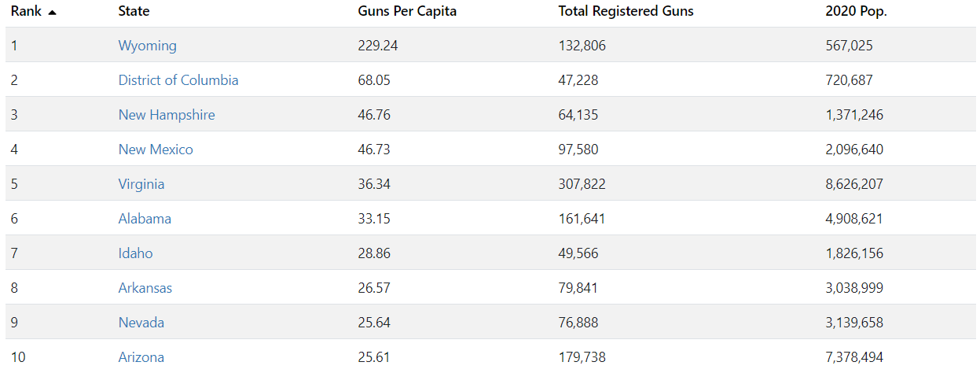Open the Arizona state link
The image size is (980, 373).
141,357
